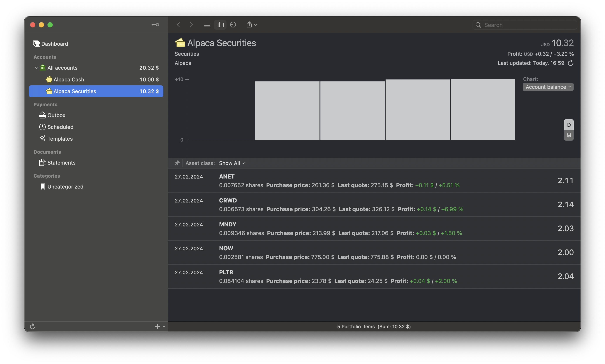The height and width of the screenshot is (364, 605).
Task: Open the Statements documents item
Action: coord(61,163)
